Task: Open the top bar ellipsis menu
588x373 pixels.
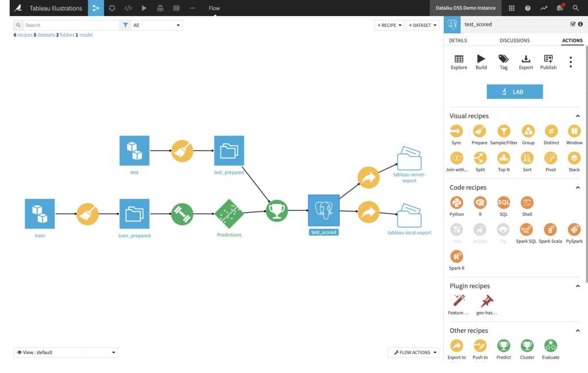Action: (192, 8)
